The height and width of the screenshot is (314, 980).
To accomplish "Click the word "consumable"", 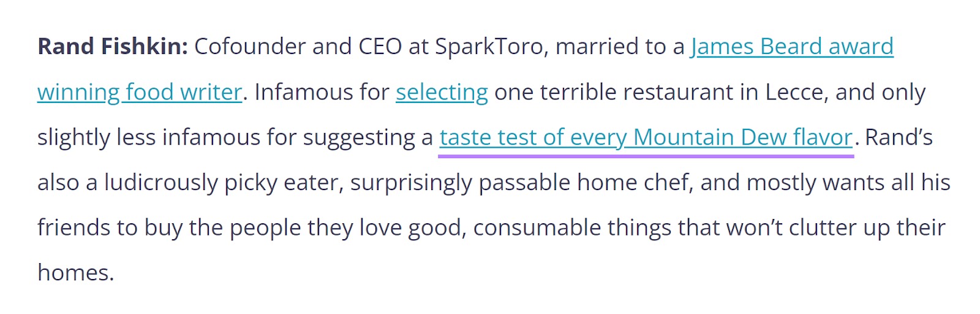I will (x=537, y=228).
